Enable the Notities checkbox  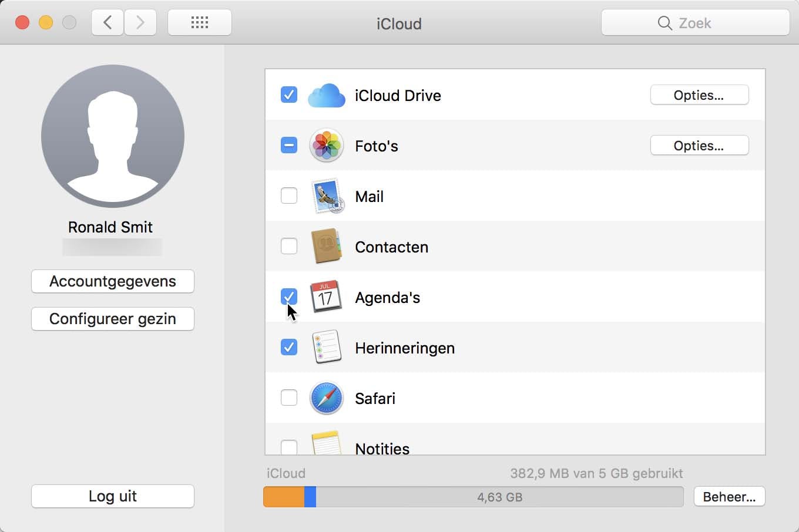click(x=289, y=447)
